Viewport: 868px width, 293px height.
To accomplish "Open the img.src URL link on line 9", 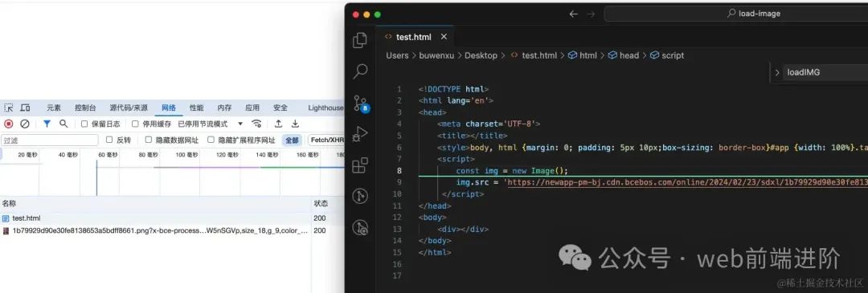I will [x=687, y=182].
